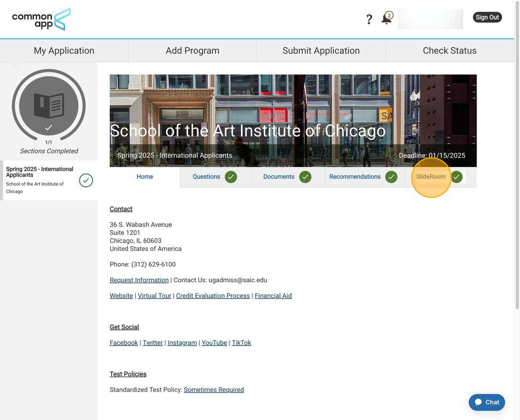The height and width of the screenshot is (420, 520).
Task: Click the Sign Out button
Action: pos(487,17)
